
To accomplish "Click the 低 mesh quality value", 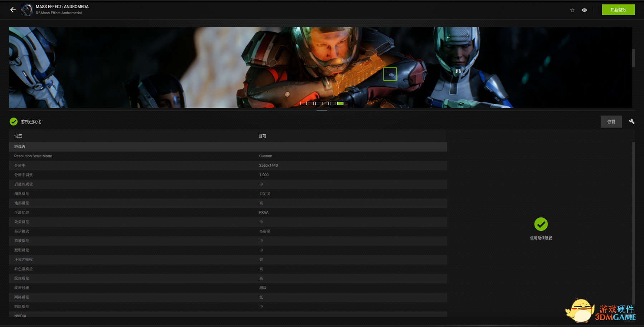I will pyautogui.click(x=261, y=297).
